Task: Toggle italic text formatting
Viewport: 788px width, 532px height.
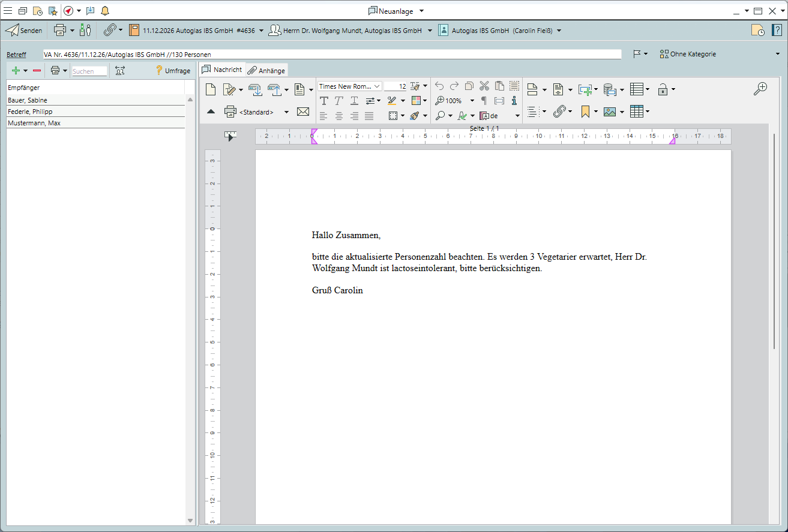Action: 339,101
